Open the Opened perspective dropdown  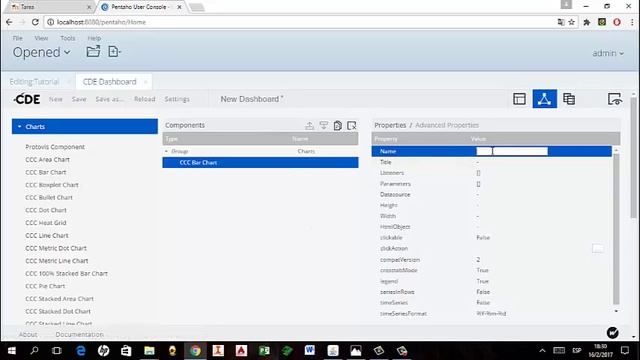click(42, 52)
